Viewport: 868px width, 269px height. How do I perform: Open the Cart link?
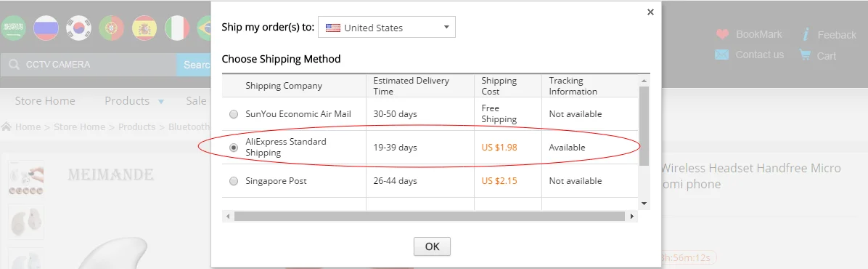click(x=827, y=55)
